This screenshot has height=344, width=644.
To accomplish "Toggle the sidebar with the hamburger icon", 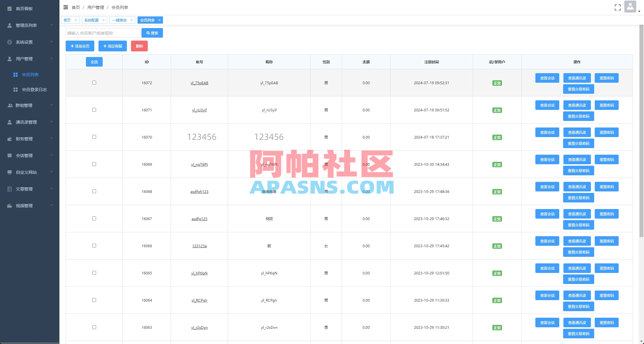I will pyautogui.click(x=66, y=7).
